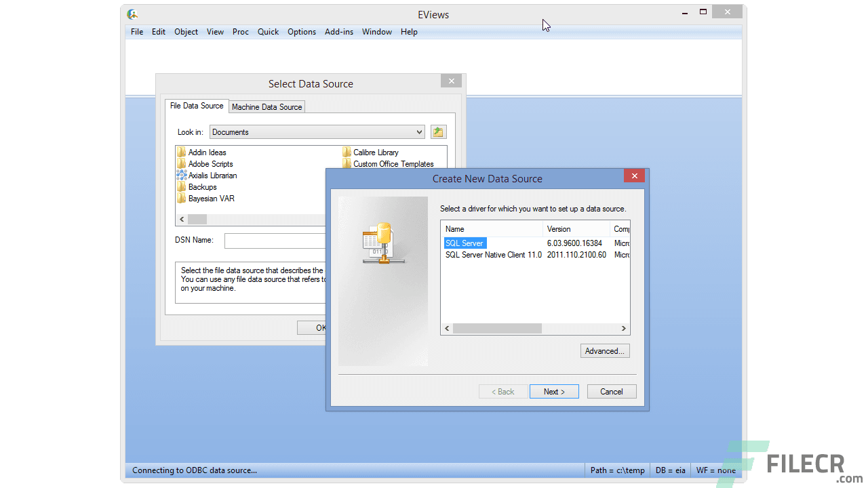Open the Quick menu
868x488 pixels.
269,32
